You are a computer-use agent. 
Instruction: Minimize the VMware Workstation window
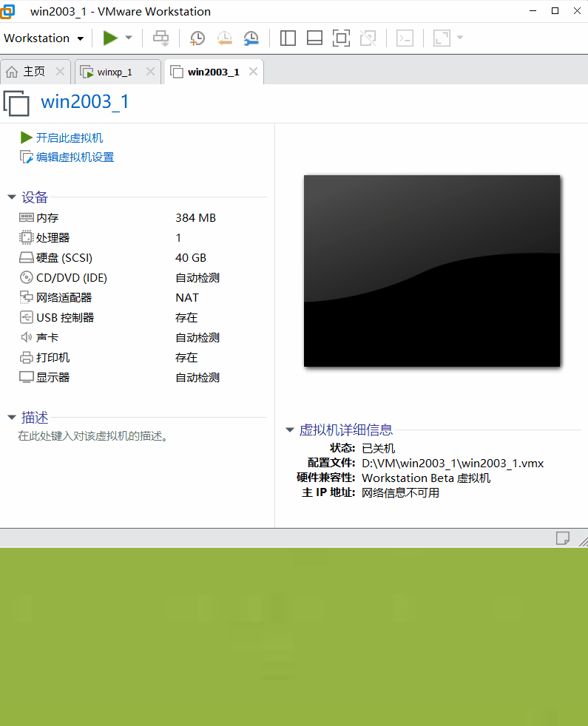tap(533, 10)
